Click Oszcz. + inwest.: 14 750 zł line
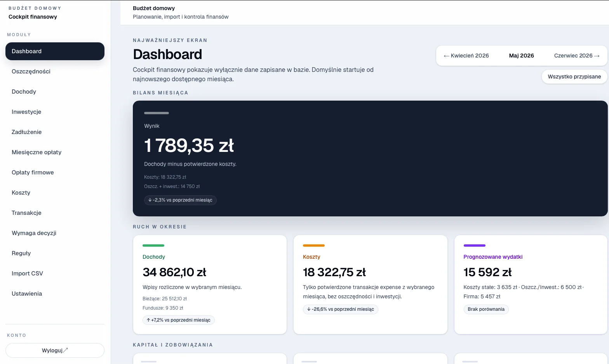 [172, 186]
